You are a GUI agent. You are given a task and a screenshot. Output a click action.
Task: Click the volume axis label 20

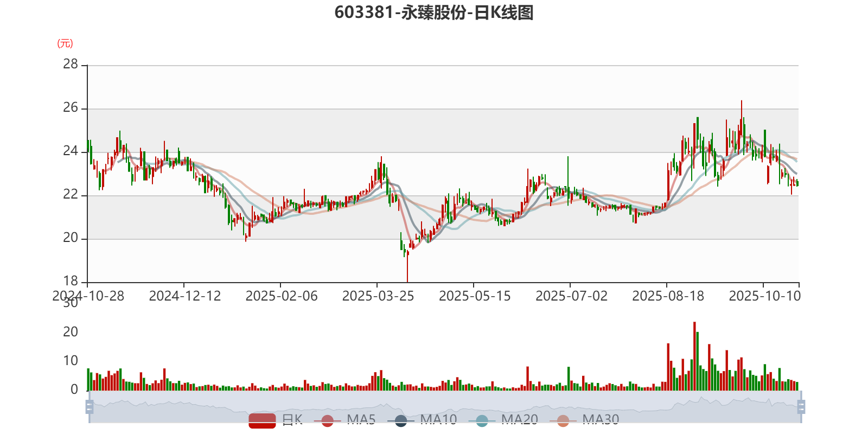[x=71, y=332]
